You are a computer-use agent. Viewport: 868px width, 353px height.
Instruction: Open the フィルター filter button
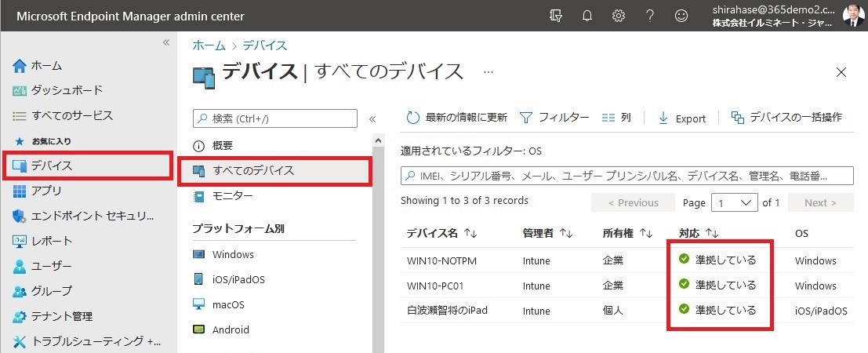point(554,118)
